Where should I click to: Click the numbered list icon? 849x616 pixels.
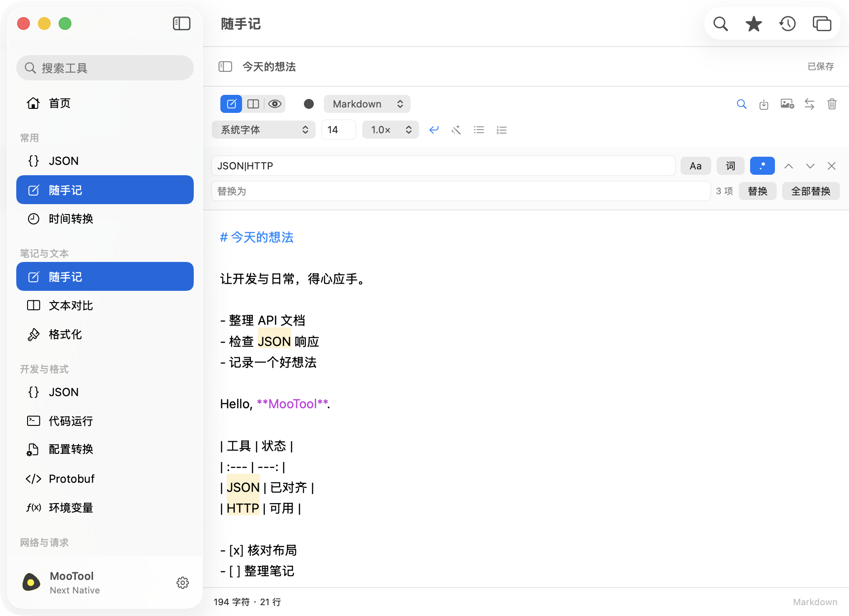tap(501, 130)
